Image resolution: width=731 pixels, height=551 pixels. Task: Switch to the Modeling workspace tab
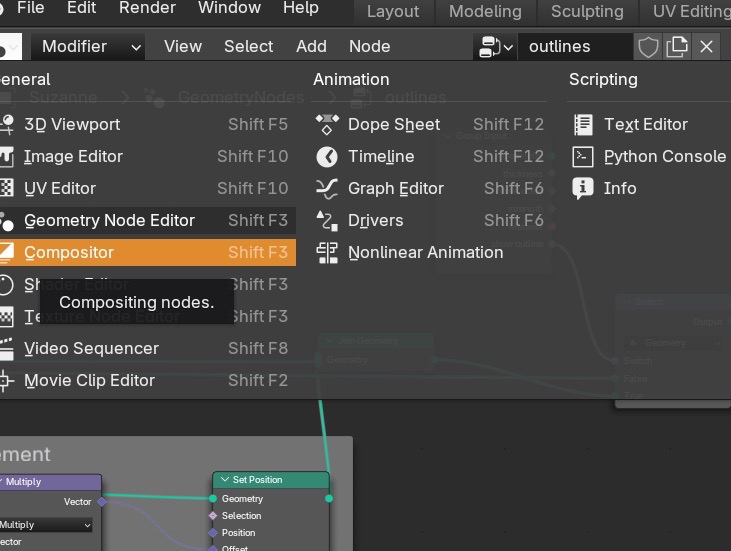pos(485,12)
